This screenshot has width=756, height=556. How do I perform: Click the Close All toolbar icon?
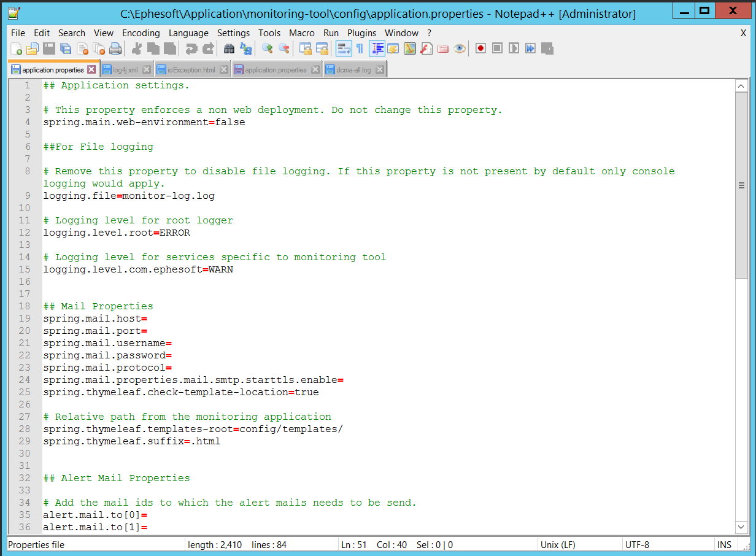click(x=99, y=48)
